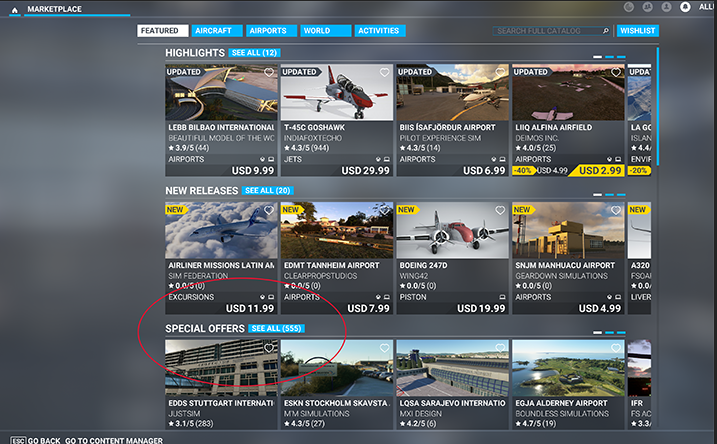Screen dimensions: 717x444
Task: Select second page indicator of Highlights carousel
Action: [x=609, y=57]
